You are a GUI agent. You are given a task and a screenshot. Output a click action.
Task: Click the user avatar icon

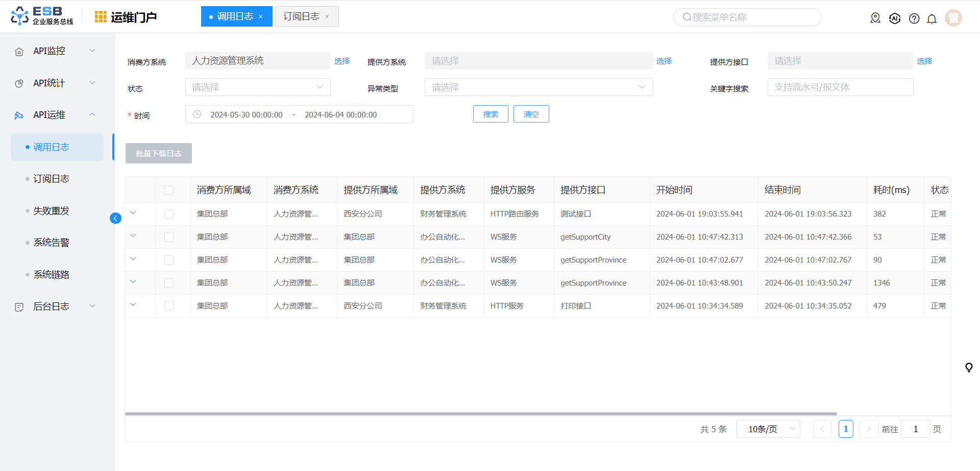click(x=953, y=18)
